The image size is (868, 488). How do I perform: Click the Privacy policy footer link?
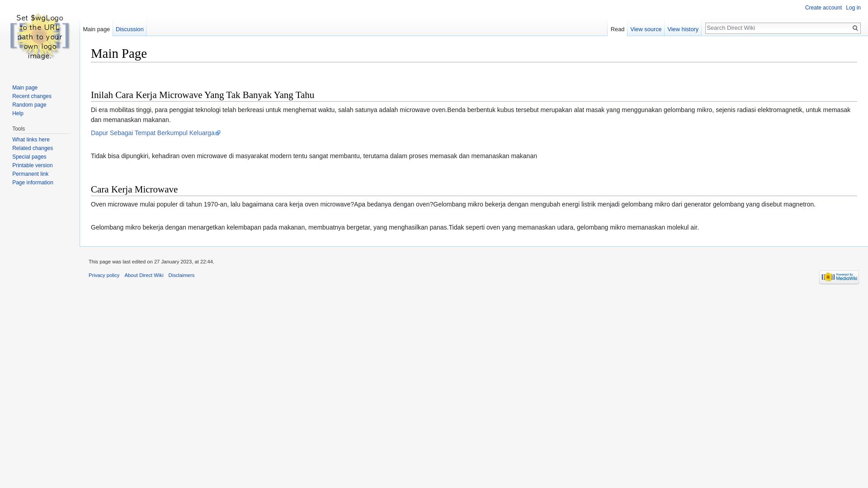pyautogui.click(x=104, y=275)
